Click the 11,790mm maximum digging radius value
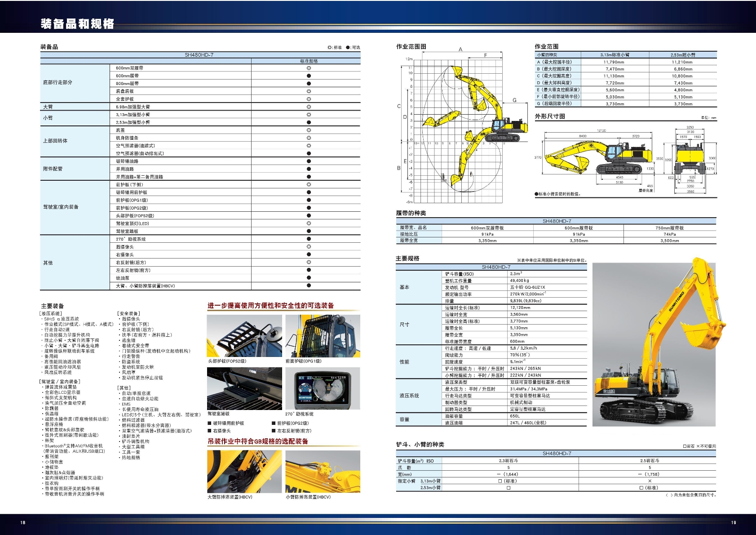Image resolution: width=756 pixels, height=535 pixels. (x=615, y=62)
